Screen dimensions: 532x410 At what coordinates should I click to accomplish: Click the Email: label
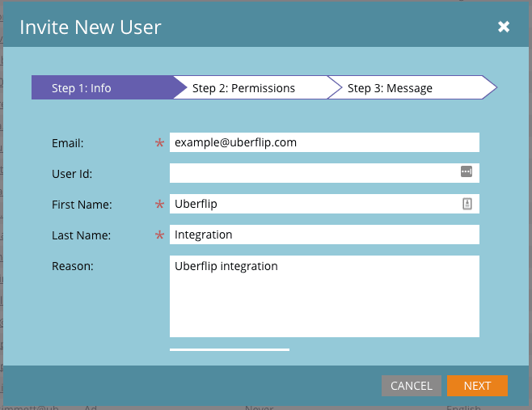click(68, 143)
